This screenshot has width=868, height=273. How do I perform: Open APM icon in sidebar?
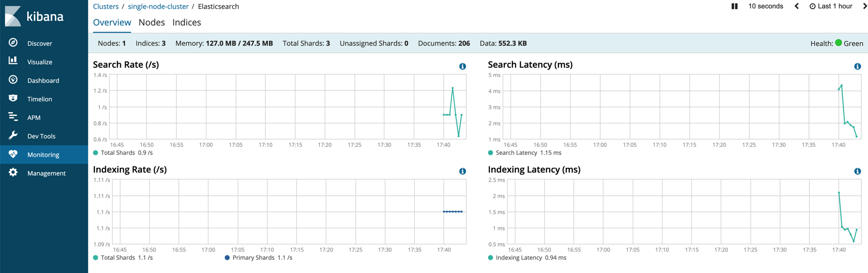coord(13,117)
